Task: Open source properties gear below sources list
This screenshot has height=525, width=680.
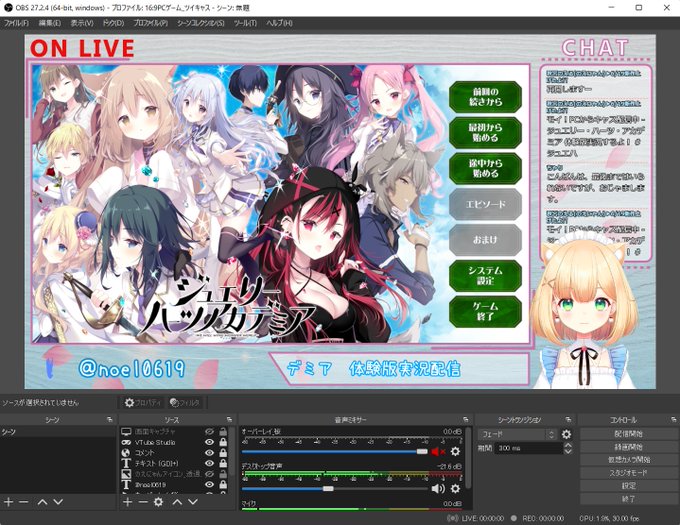Action: click(x=159, y=502)
